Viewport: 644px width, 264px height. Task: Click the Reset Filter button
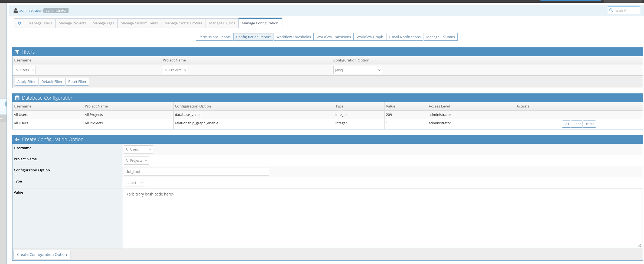tap(77, 82)
